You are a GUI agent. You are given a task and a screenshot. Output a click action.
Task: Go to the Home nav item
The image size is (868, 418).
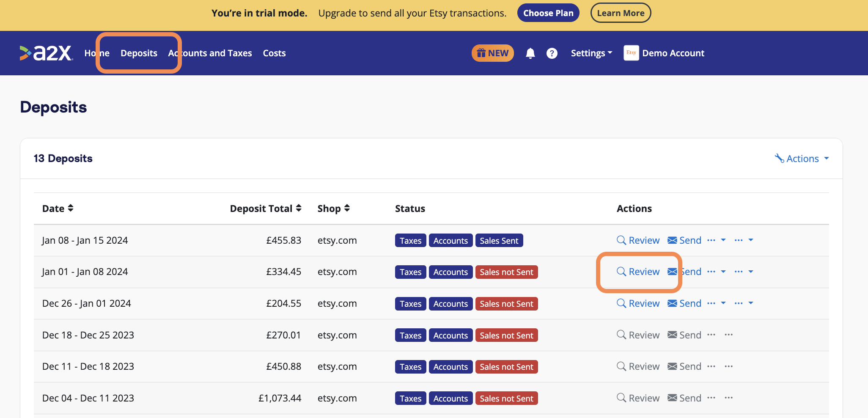click(97, 53)
